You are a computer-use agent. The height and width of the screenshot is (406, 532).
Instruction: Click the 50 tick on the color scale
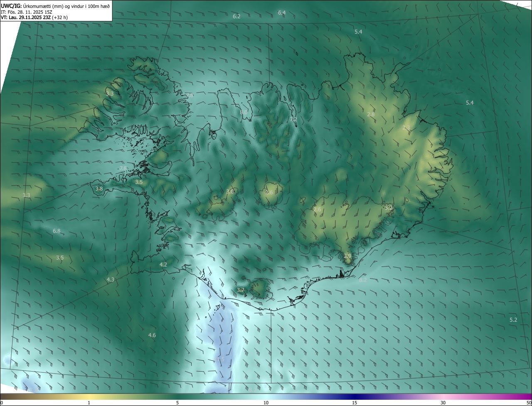pos(529,403)
